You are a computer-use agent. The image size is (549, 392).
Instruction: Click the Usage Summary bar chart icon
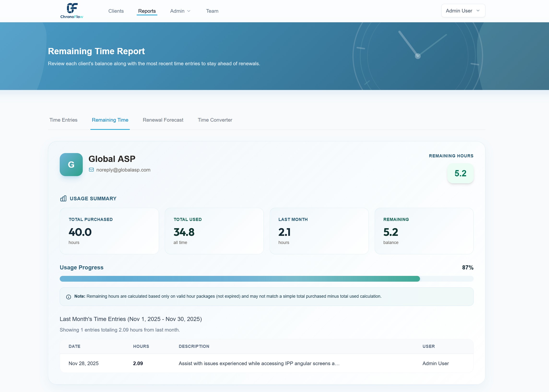tap(63, 199)
